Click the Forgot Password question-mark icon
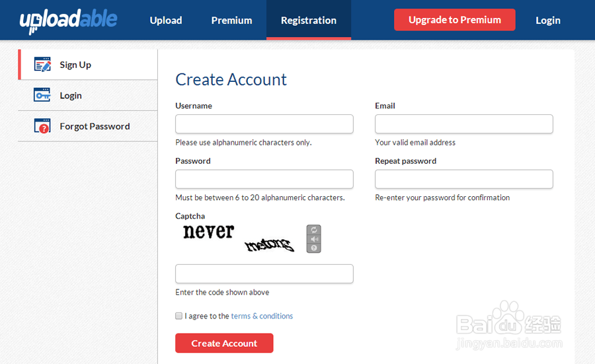The image size is (595, 364). [x=42, y=126]
